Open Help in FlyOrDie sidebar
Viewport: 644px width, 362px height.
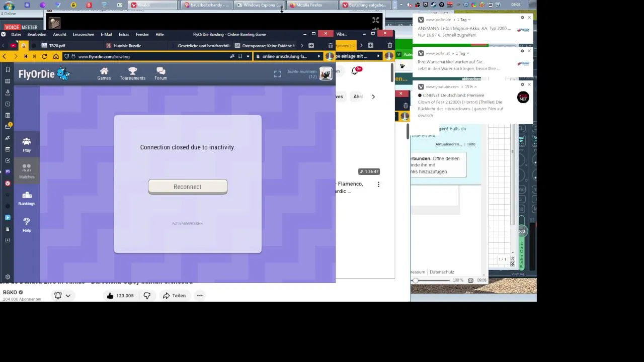coord(27,225)
